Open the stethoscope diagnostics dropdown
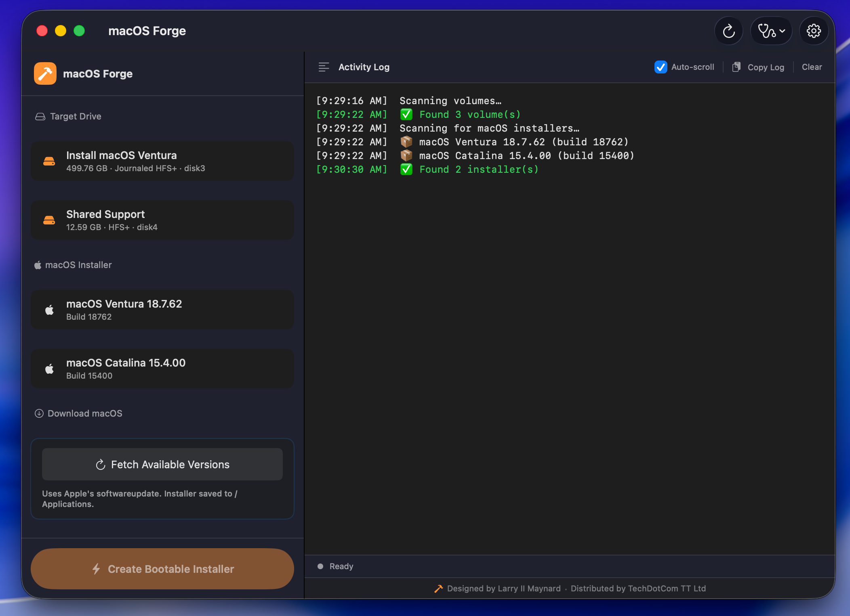850x616 pixels. point(771,31)
